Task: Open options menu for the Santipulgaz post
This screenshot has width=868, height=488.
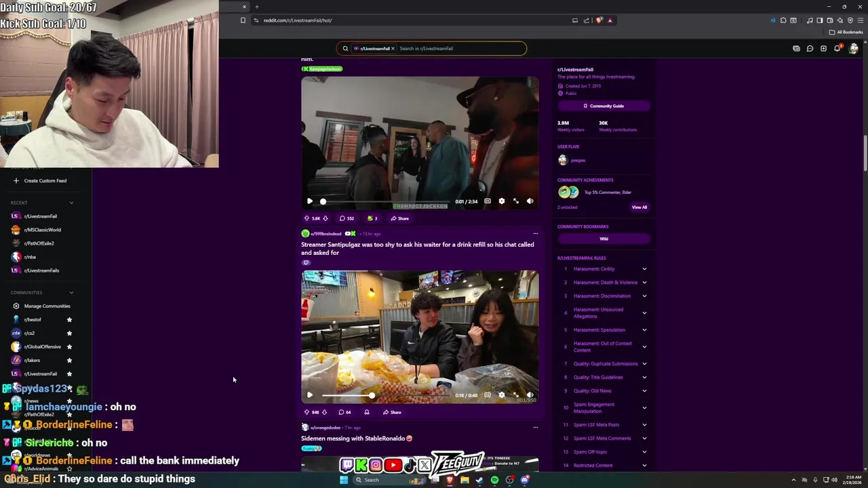Action: click(x=535, y=234)
